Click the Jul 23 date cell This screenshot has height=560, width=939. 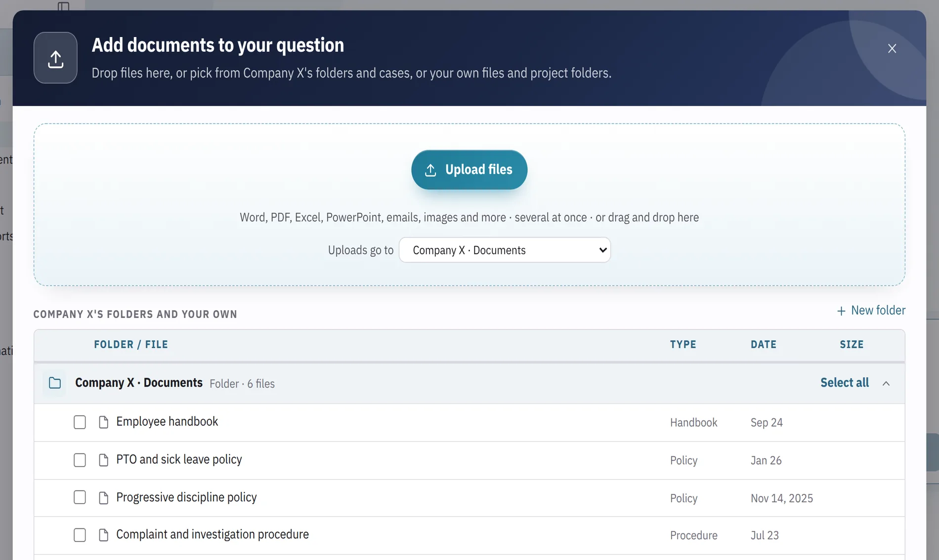(765, 535)
